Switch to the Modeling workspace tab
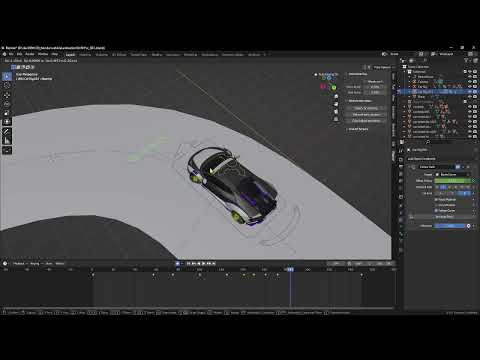 pyautogui.click(x=85, y=54)
